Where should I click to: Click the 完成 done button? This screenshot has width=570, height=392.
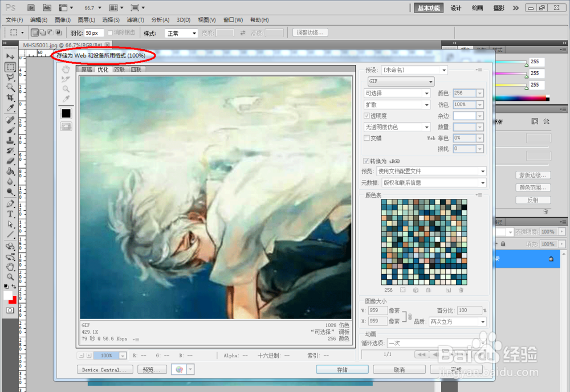coord(456,369)
